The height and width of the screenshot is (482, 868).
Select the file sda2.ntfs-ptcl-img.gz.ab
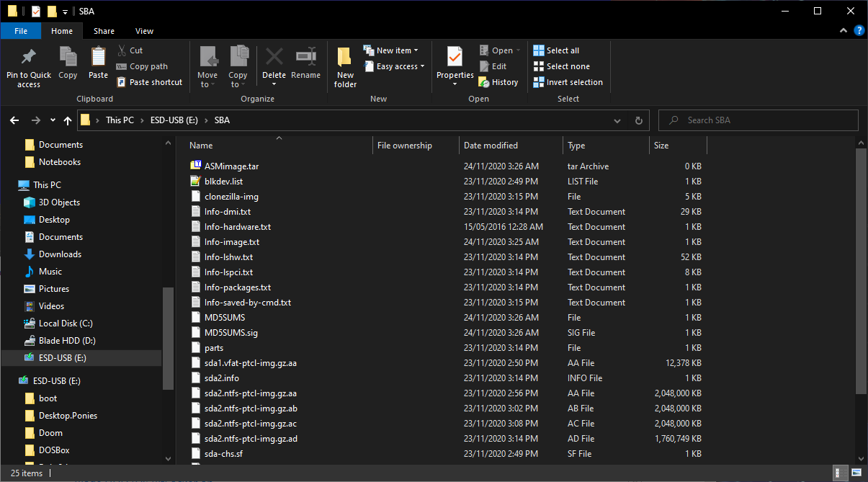tap(251, 409)
